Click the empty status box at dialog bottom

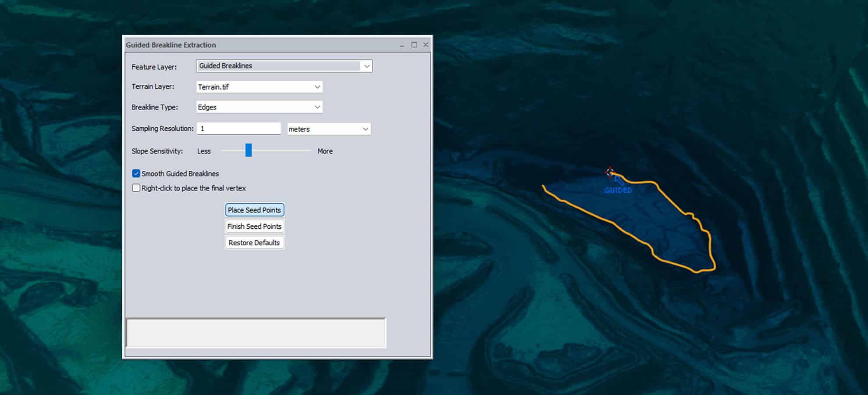256,333
